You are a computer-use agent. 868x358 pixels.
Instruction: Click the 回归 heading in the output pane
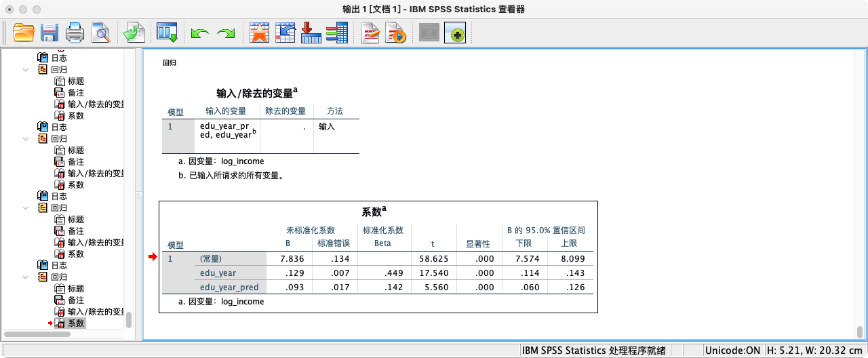[170, 62]
